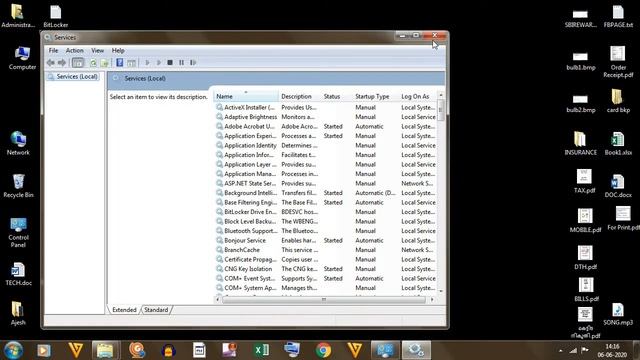Sort by the Name column header

[246, 96]
